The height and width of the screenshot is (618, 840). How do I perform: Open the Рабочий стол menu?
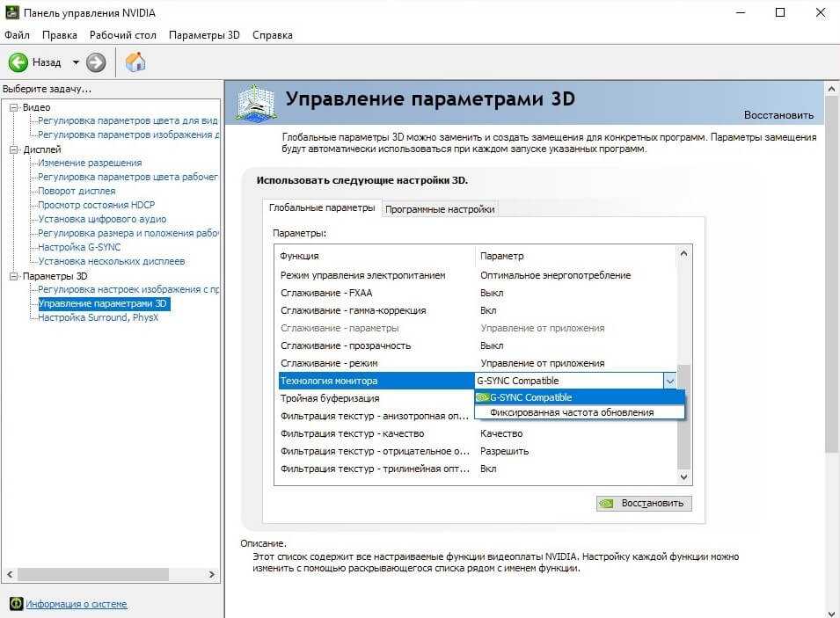(122, 35)
